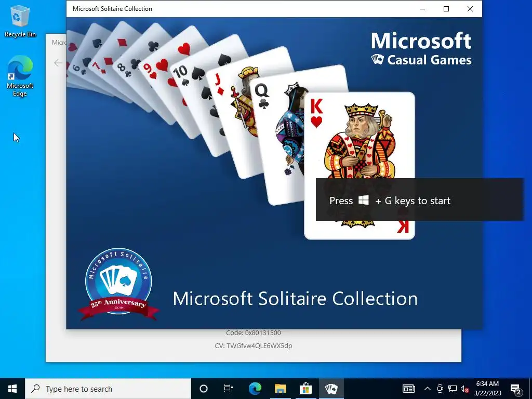The width and height of the screenshot is (532, 399).
Task: Select the Solitaire Collection taskbar icon
Action: point(331,389)
